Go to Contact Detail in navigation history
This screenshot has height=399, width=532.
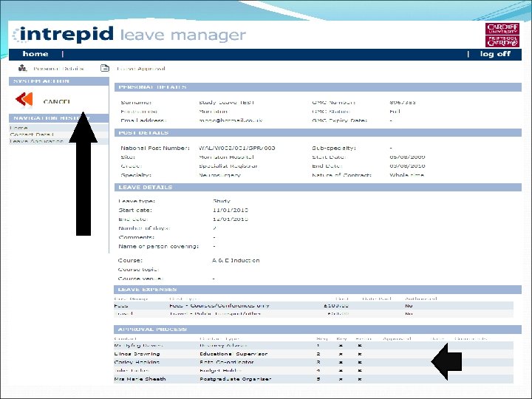(x=32, y=134)
